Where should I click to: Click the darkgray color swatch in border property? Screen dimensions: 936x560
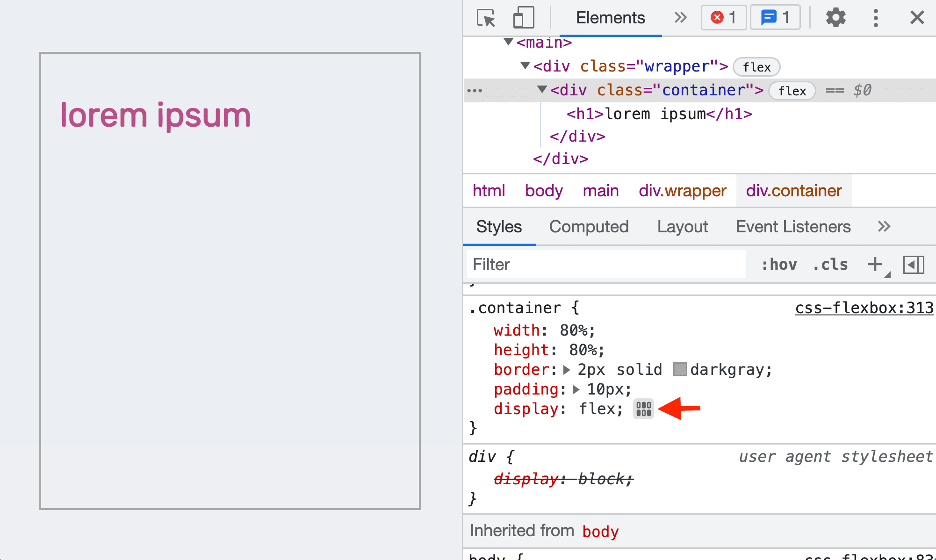point(689,369)
